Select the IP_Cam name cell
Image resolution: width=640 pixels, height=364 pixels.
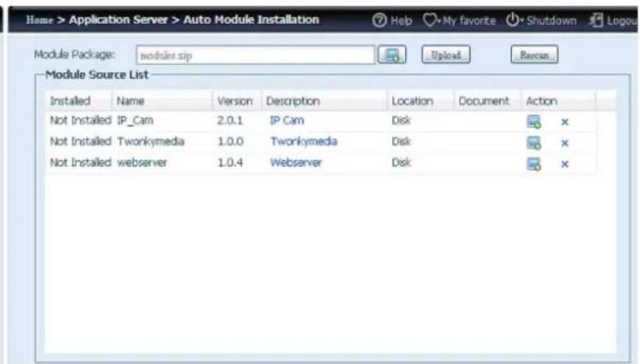pyautogui.click(x=135, y=121)
